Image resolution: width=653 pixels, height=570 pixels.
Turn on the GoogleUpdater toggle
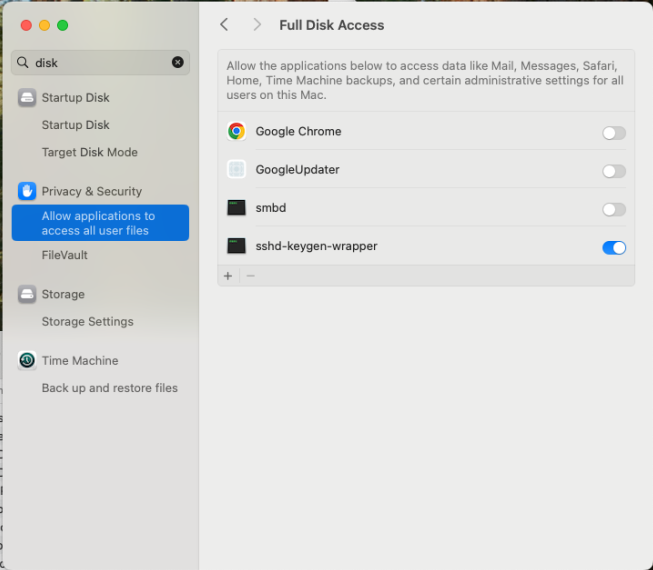[613, 171]
